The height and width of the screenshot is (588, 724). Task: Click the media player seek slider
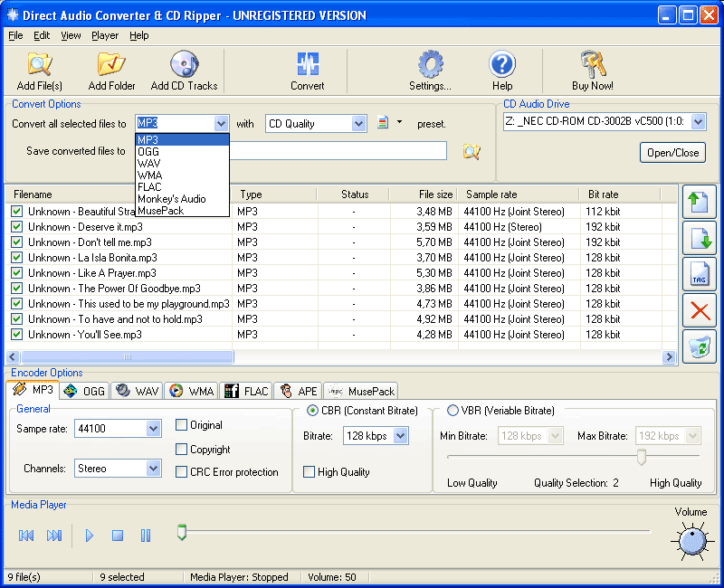coord(414,532)
